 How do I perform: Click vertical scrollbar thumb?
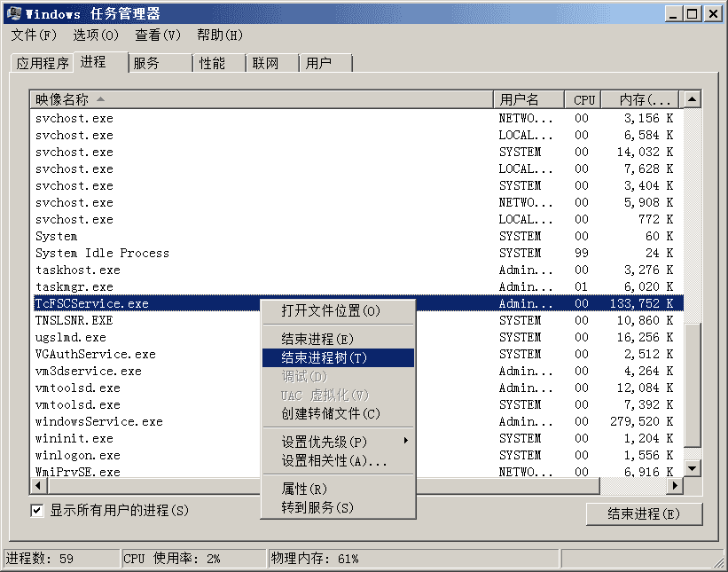(693, 385)
